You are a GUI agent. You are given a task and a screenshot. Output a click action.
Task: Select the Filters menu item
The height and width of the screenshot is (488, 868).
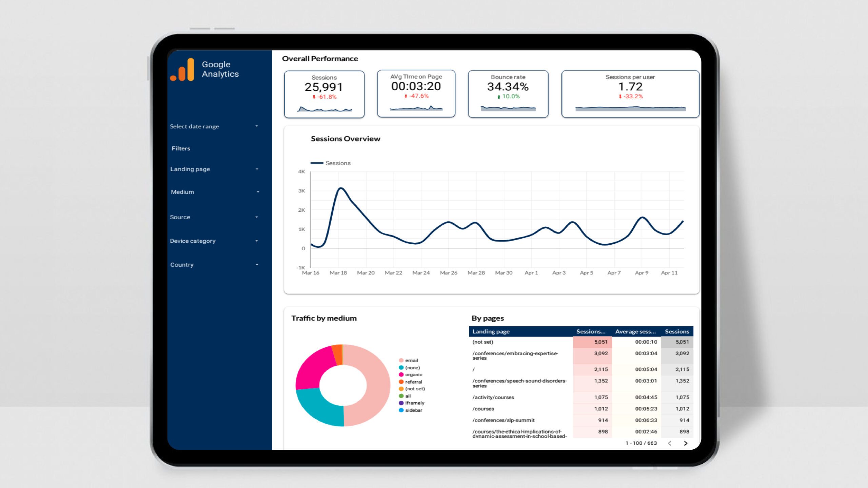pyautogui.click(x=180, y=148)
